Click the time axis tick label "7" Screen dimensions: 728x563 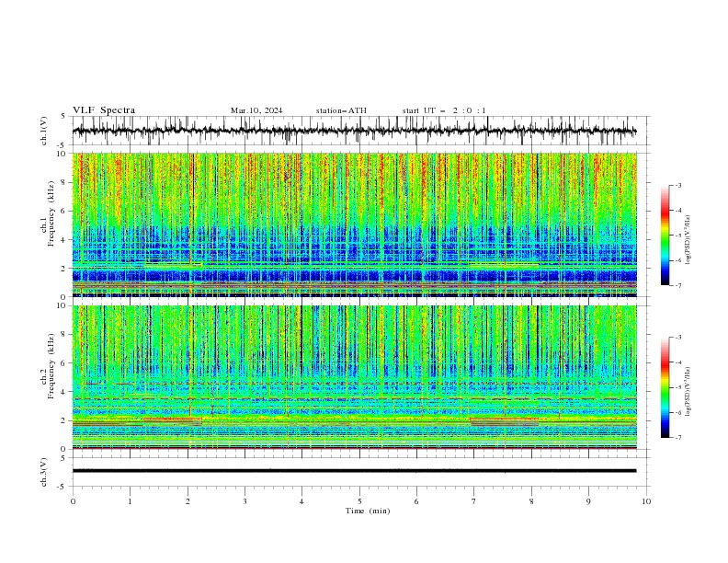474,501
